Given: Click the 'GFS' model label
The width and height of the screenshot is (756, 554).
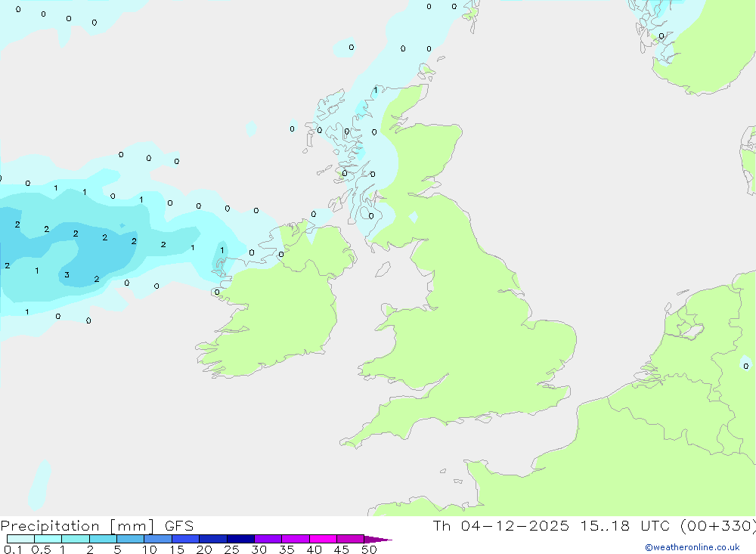Looking at the screenshot, I should click(179, 525).
